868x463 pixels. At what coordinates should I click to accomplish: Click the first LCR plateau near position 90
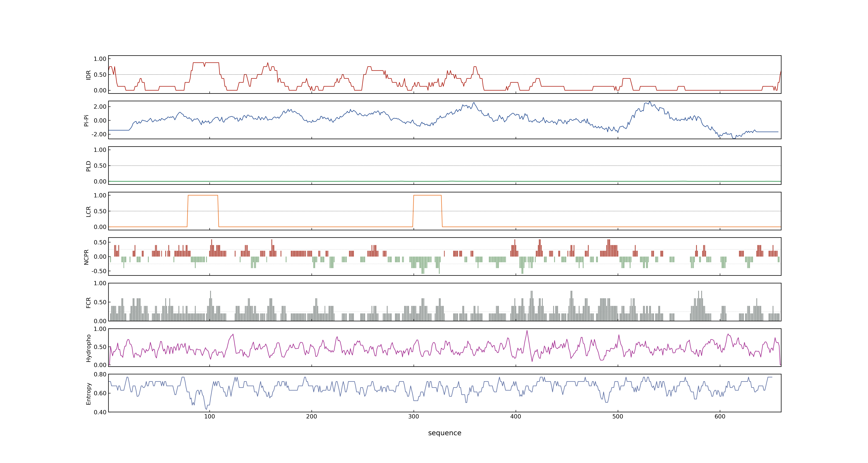click(203, 195)
